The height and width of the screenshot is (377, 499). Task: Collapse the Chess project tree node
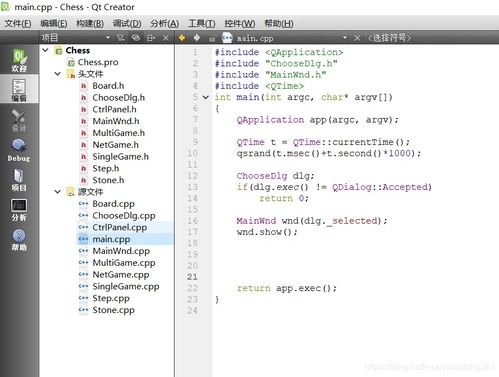click(x=46, y=50)
